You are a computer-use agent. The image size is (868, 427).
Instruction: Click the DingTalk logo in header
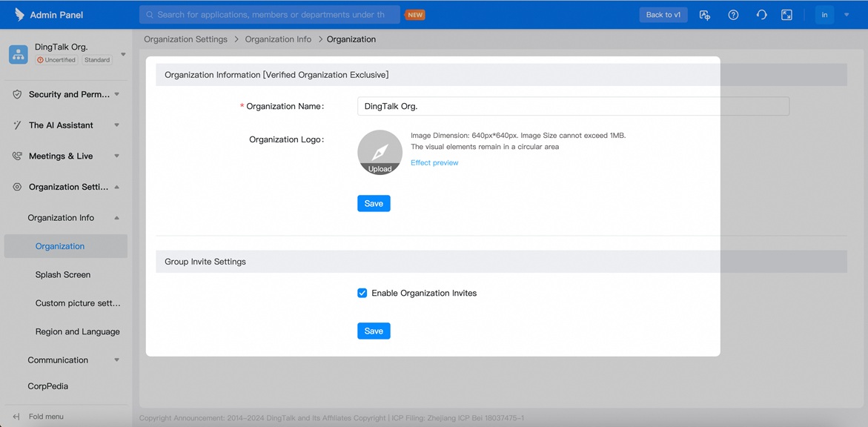[x=19, y=14]
